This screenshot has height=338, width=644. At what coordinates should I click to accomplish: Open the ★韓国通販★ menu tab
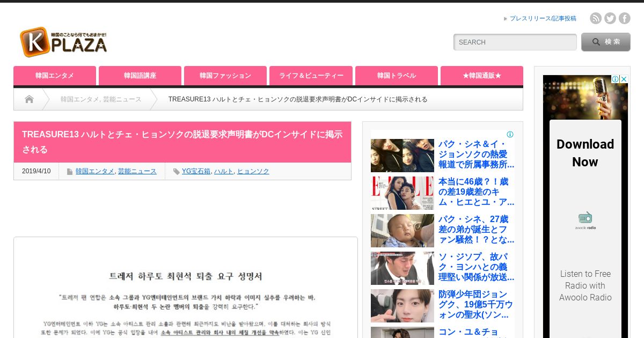[x=482, y=76]
